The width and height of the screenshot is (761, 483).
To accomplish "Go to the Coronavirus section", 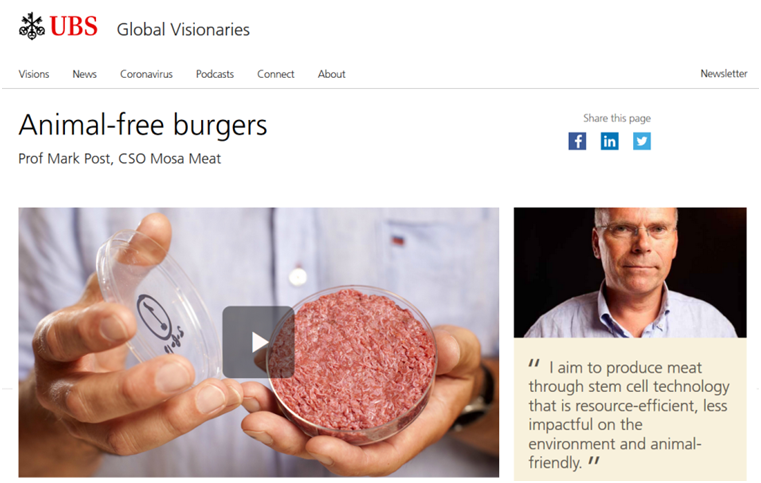I will [x=146, y=74].
